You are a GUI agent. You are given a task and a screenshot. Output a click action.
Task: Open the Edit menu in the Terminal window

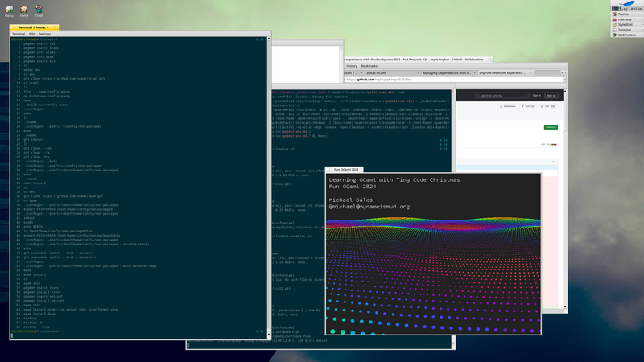pyautogui.click(x=31, y=34)
